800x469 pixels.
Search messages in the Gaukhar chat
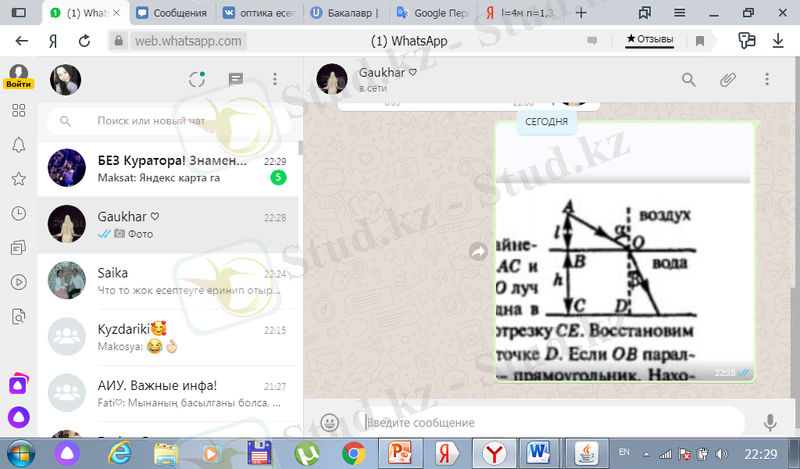[x=688, y=80]
